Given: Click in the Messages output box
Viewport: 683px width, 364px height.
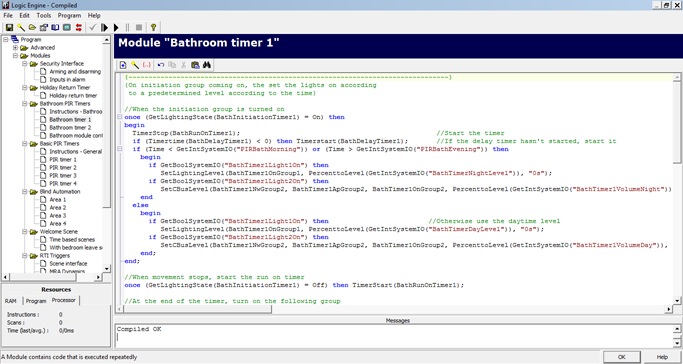Looking at the screenshot, I should 394,336.
